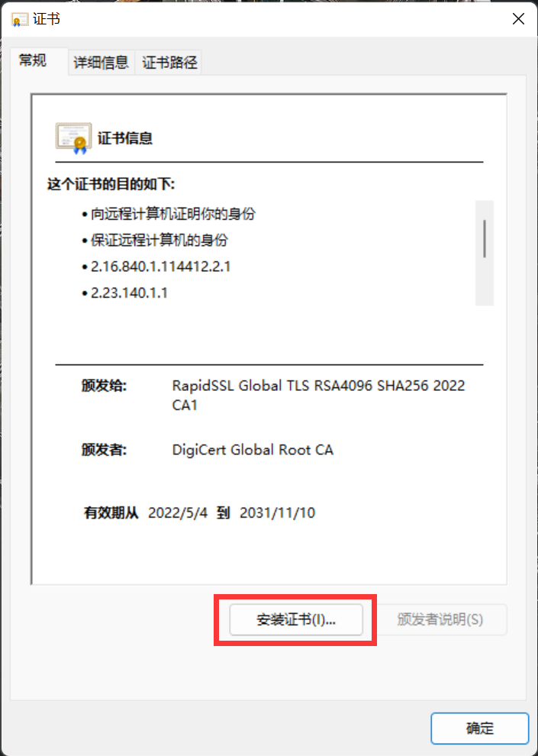Click the OID 2.23.140.1.1 entry
The height and width of the screenshot is (756, 538).
tap(129, 292)
